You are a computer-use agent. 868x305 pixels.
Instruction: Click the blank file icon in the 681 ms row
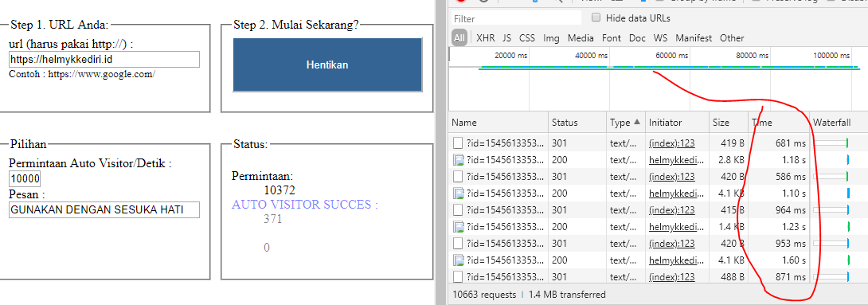(x=458, y=143)
